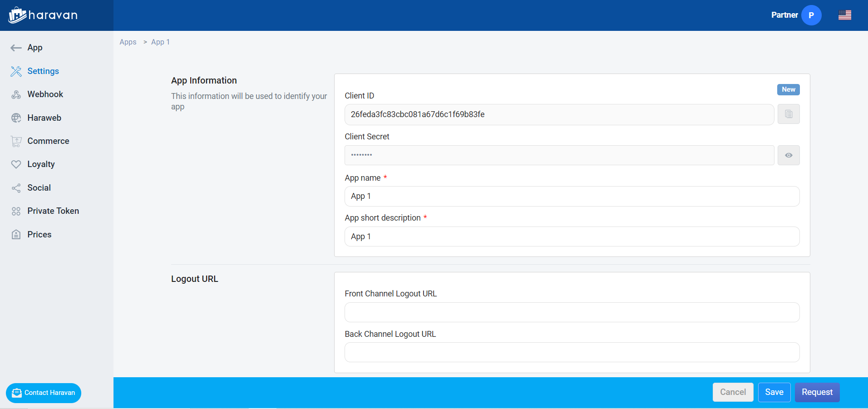The height and width of the screenshot is (409, 868).
Task: Select the Prices icon in the sidebar
Action: click(16, 234)
